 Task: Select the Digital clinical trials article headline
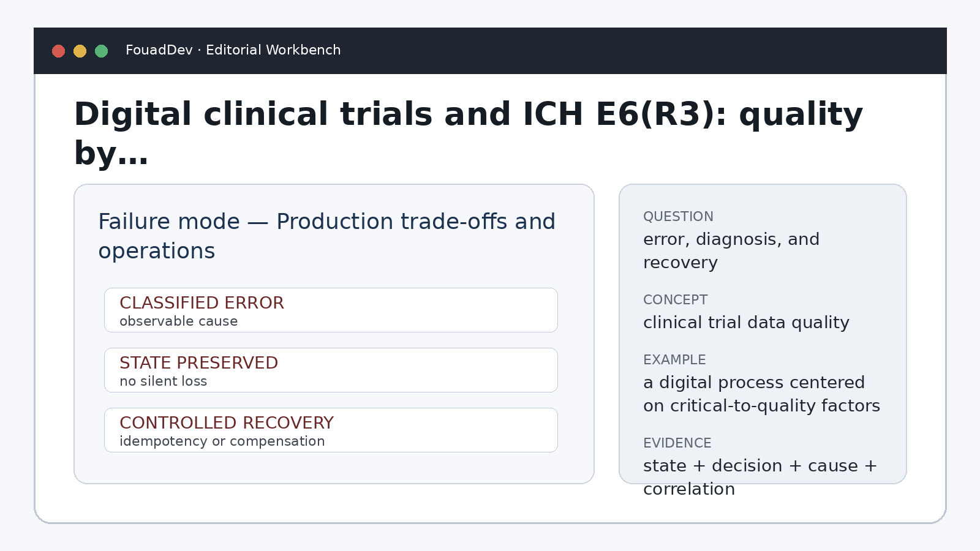point(469,133)
